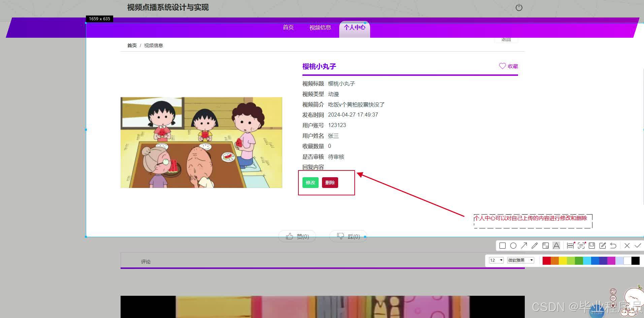
Task: Click the thumbs-down 踩(0) icon
Action: 341,236
